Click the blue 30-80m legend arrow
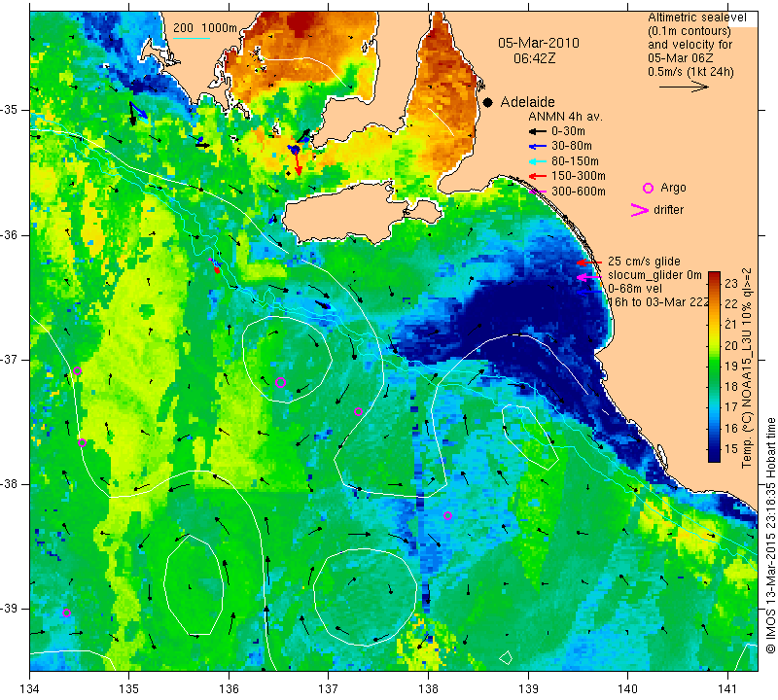The height and width of the screenshot is (700, 778). coord(538,147)
